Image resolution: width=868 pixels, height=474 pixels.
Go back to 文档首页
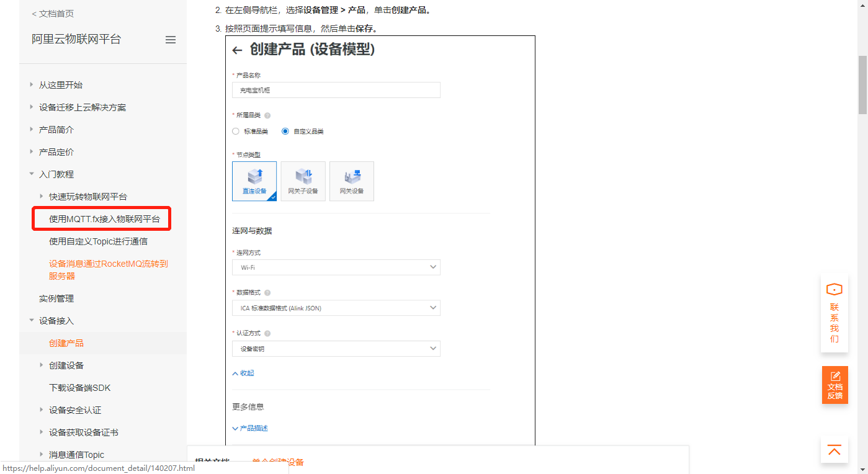pos(53,14)
